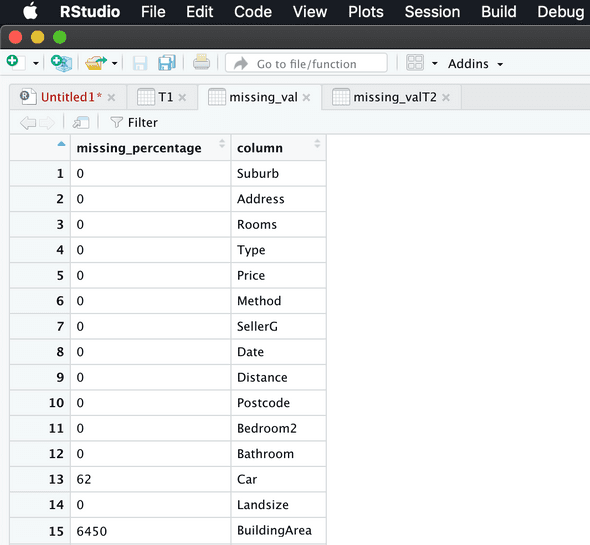The width and height of the screenshot is (590, 545).
Task: Open the Apple menu
Action: point(30,11)
